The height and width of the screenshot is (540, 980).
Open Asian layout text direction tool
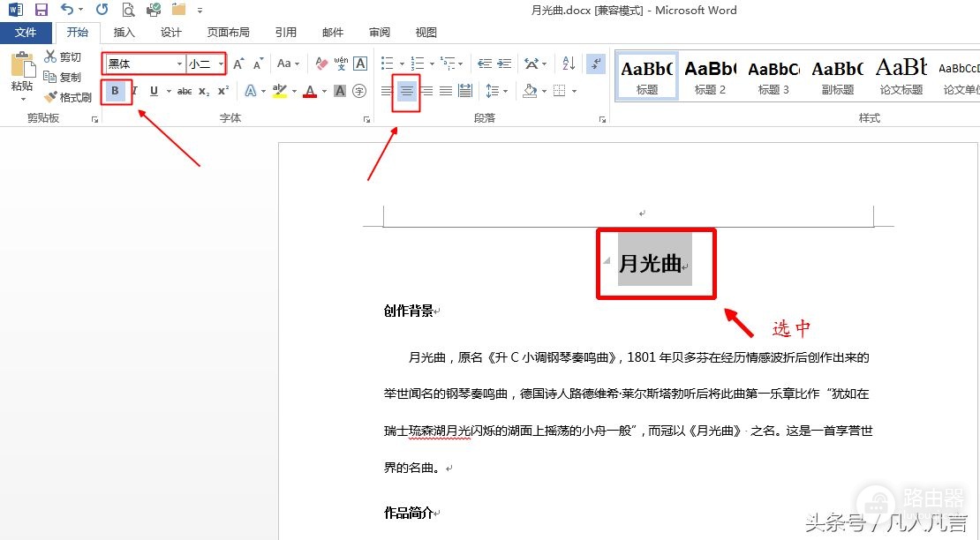[x=531, y=63]
